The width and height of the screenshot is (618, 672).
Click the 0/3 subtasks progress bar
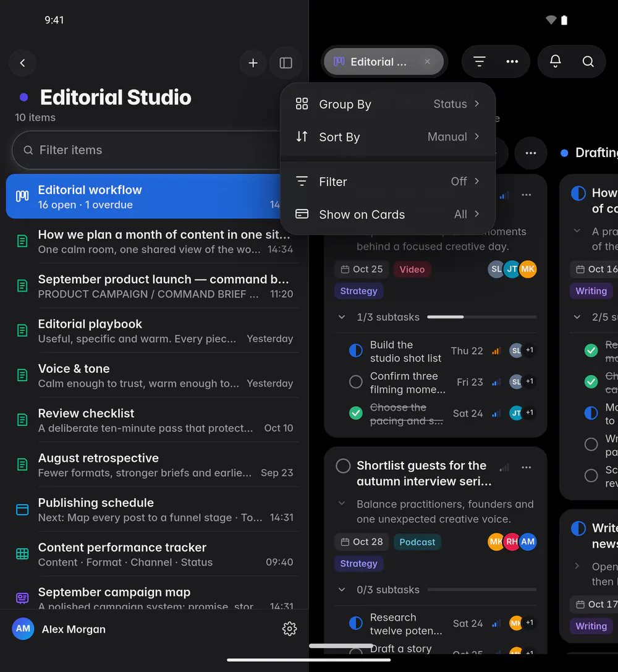482,590
